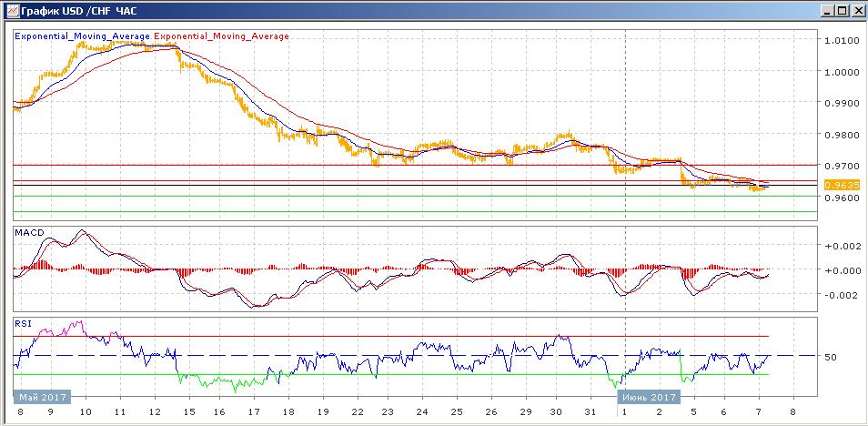The height and width of the screenshot is (426, 868).
Task: Click date 24 on the time axis
Action: click(x=420, y=412)
